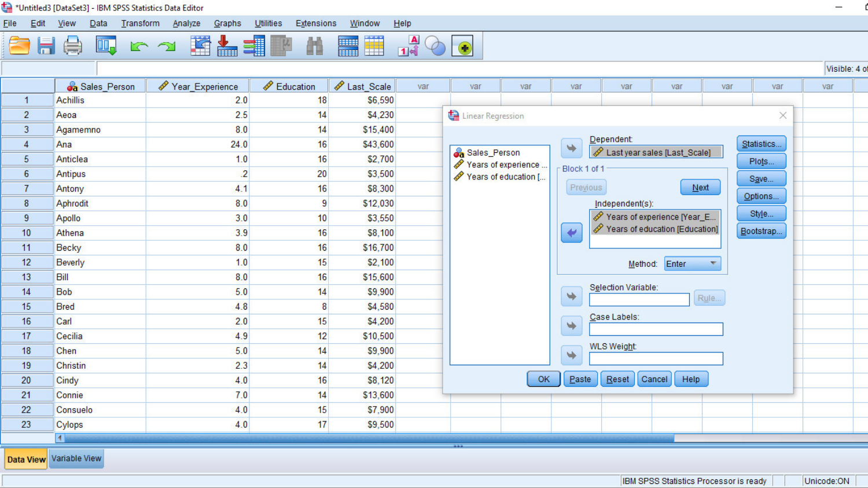This screenshot has width=868, height=488.
Task: Open the Graphs menu
Action: tap(227, 23)
